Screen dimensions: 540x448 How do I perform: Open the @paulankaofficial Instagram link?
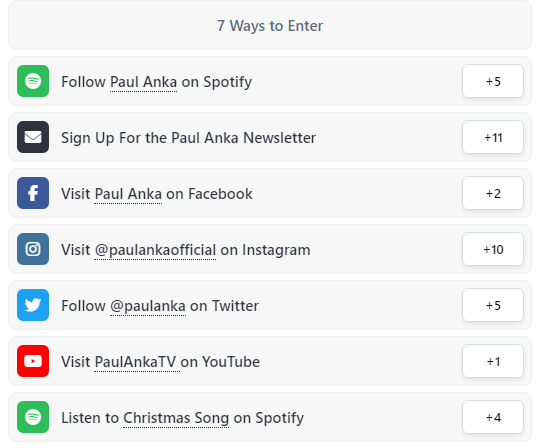pyautogui.click(x=155, y=250)
